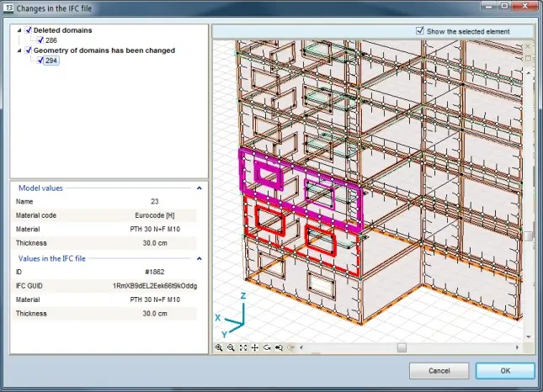Select the rotate view icon
The height and width of the screenshot is (392, 543).
click(x=267, y=347)
